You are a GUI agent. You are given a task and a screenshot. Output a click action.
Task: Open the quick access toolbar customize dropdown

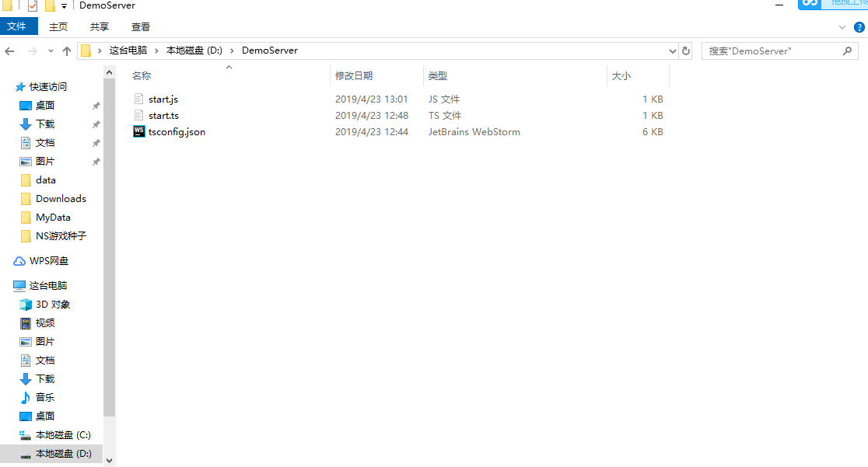point(65,6)
